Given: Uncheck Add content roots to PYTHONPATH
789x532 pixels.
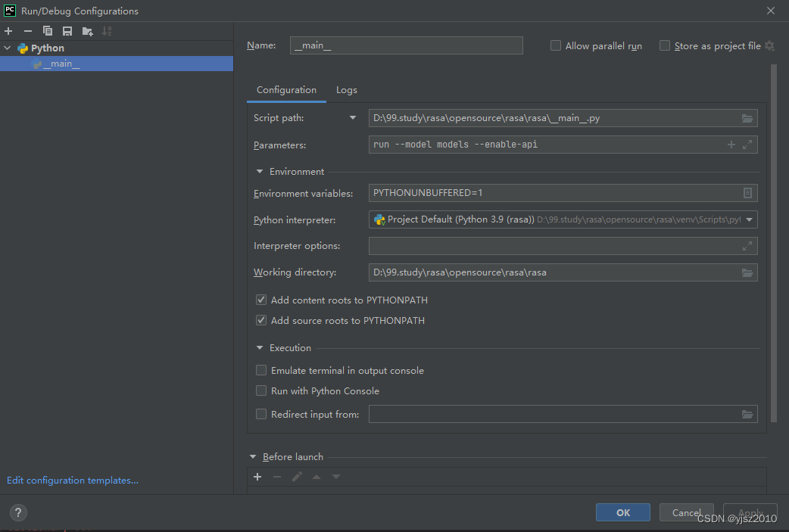Looking at the screenshot, I should [261, 300].
